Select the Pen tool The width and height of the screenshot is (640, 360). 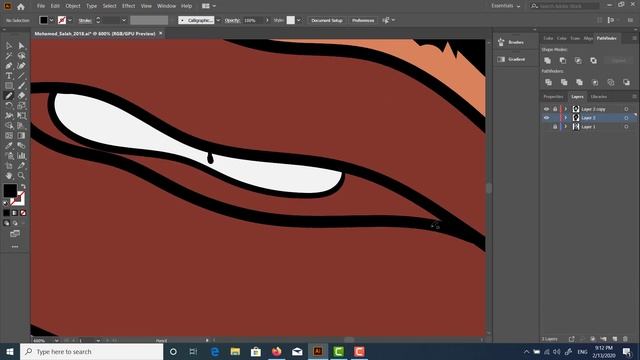point(9,66)
